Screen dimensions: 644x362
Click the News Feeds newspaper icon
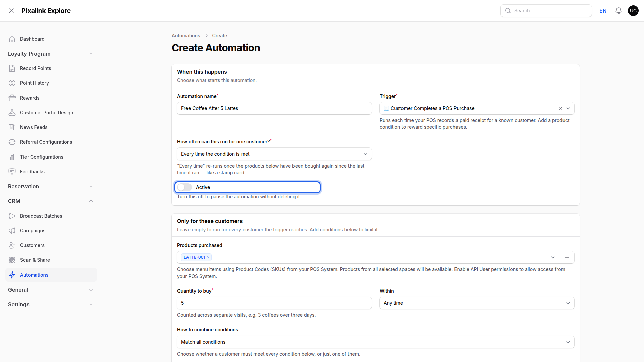[12, 127]
